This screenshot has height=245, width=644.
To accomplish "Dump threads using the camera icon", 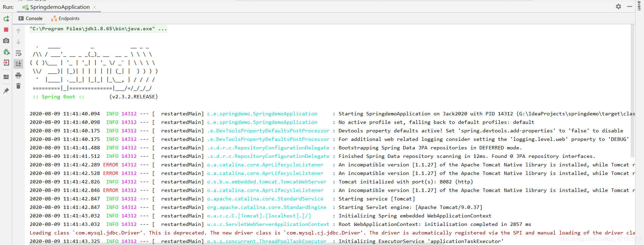I will point(6,41).
